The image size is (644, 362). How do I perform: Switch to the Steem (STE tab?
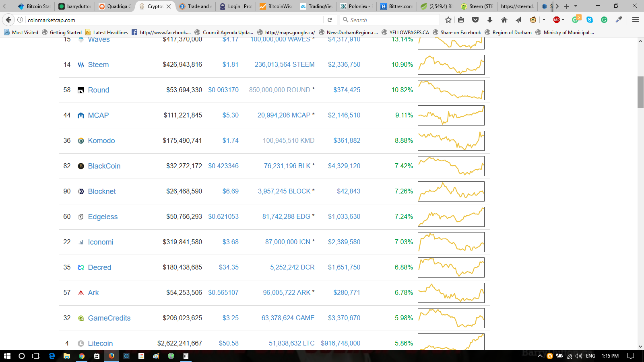coord(477,6)
